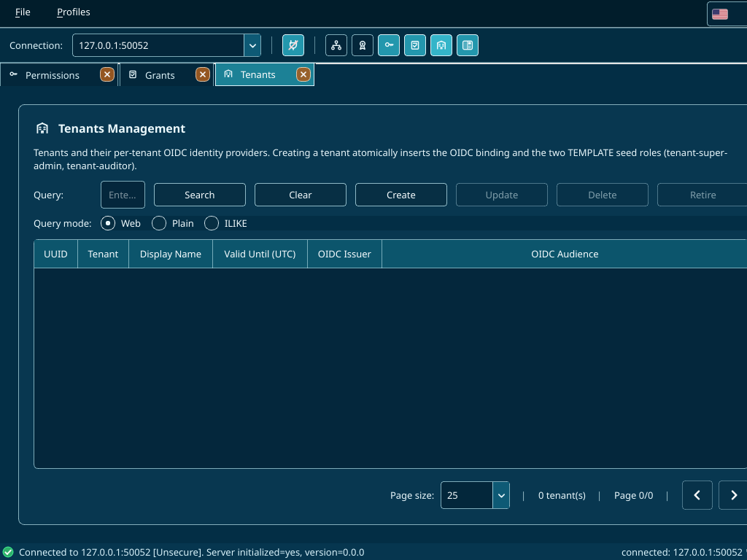Screen dimensions: 747x560
Task: Open the Profiles menu
Action: point(74,12)
